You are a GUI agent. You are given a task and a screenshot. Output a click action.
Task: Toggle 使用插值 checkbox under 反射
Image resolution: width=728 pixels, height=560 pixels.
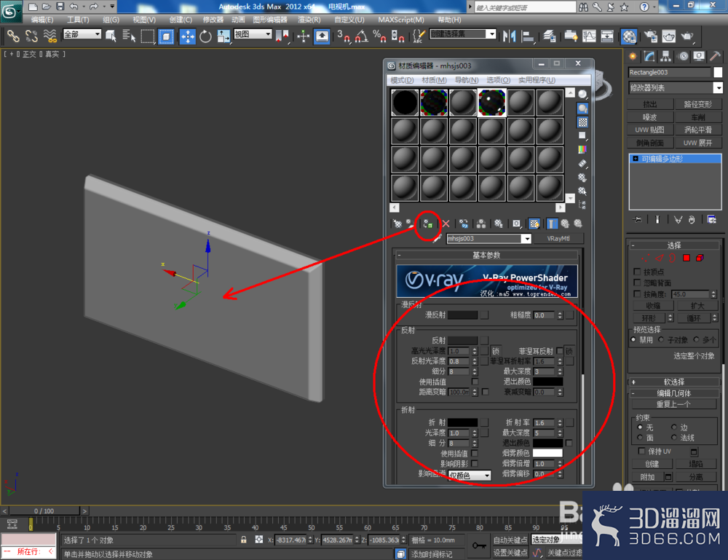pyautogui.click(x=475, y=382)
